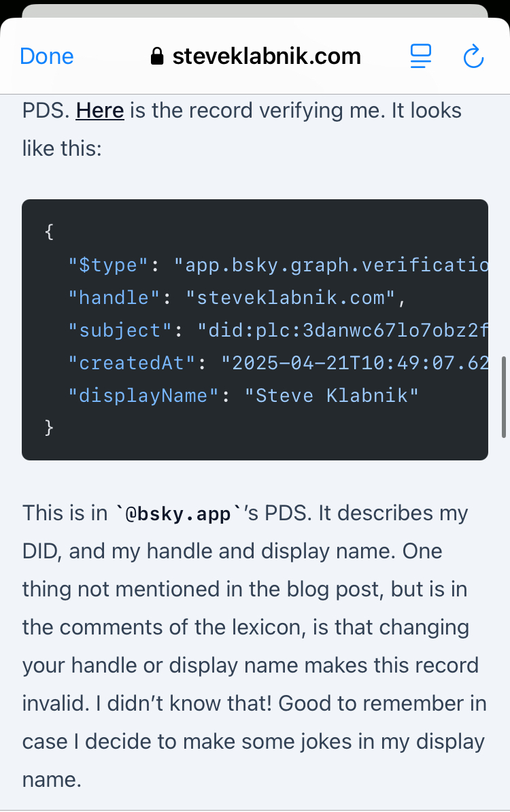Click the "$type" key in the code
Image resolution: width=510 pixels, height=812 pixels.
(108, 265)
